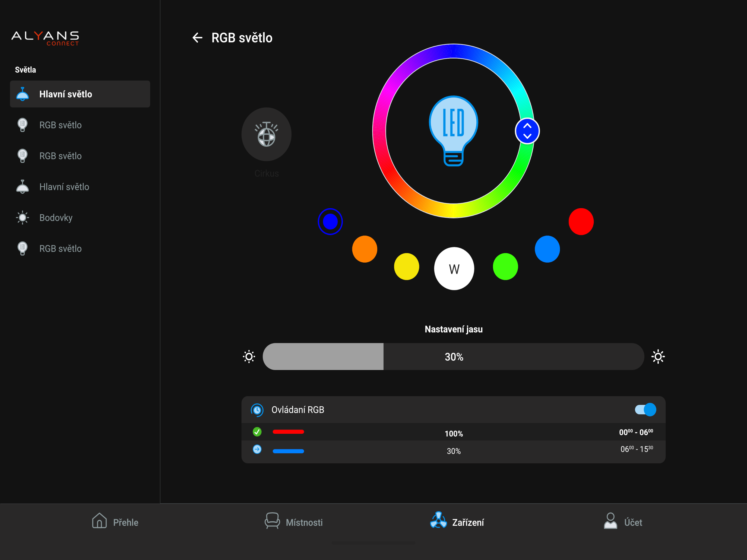The width and height of the screenshot is (747, 560).
Task: Click the bright sun icon right of brightness bar
Action: pos(658,357)
